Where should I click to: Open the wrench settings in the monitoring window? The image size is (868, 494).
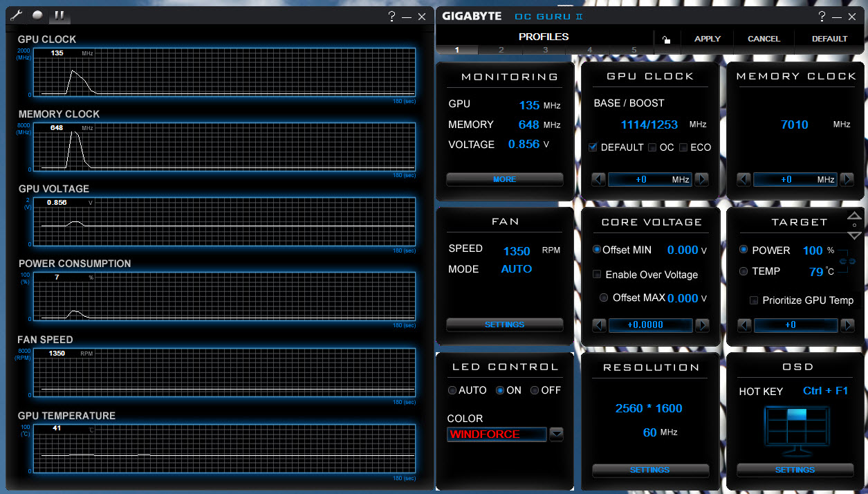17,15
